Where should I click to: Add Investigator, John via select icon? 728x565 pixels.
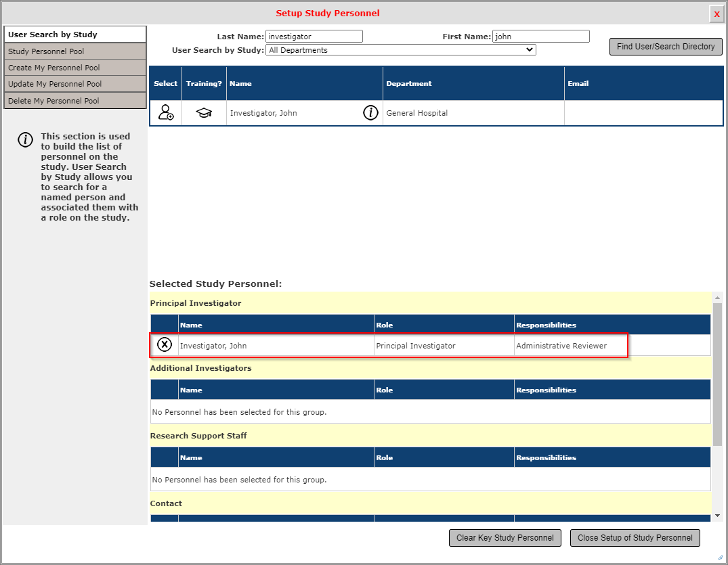point(166,113)
